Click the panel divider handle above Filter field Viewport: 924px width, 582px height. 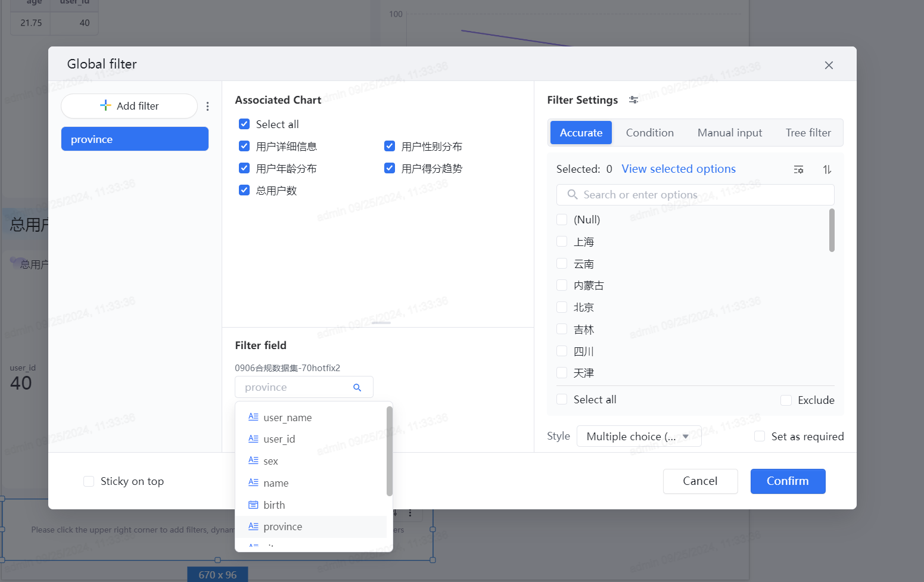tap(381, 323)
